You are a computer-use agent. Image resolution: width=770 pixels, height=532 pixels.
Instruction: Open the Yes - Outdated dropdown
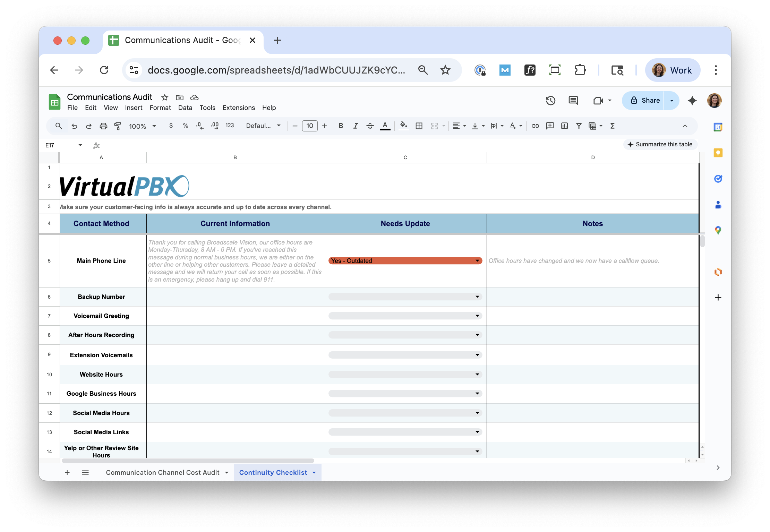477,261
